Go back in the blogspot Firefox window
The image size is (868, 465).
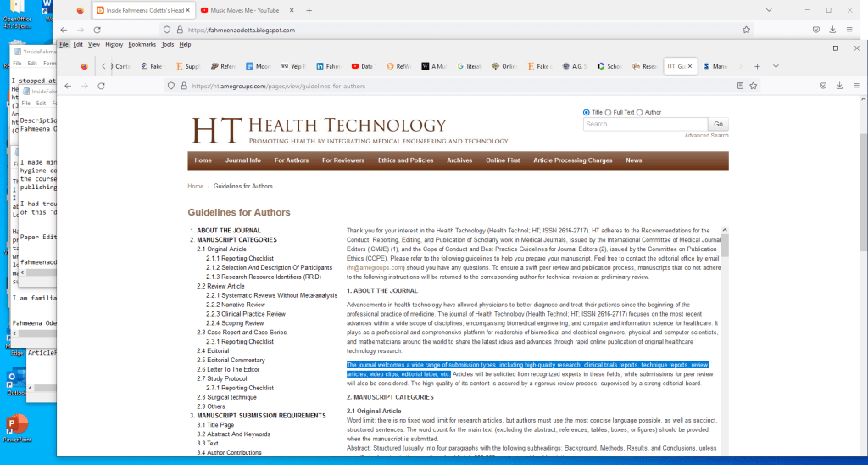click(x=64, y=30)
